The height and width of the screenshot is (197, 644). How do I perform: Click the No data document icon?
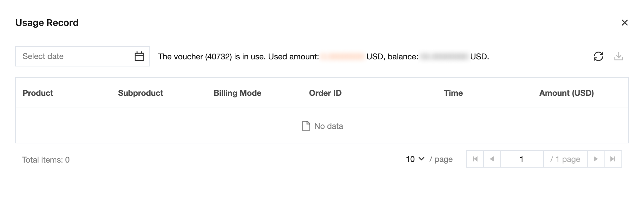306,126
